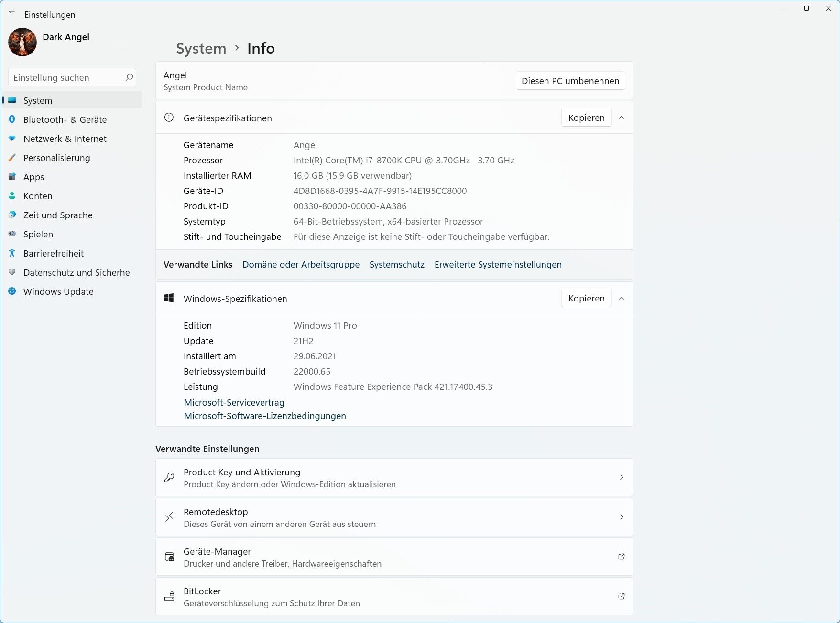This screenshot has width=840, height=623.
Task: Open the Windows Update page
Action: pyautogui.click(x=72, y=291)
